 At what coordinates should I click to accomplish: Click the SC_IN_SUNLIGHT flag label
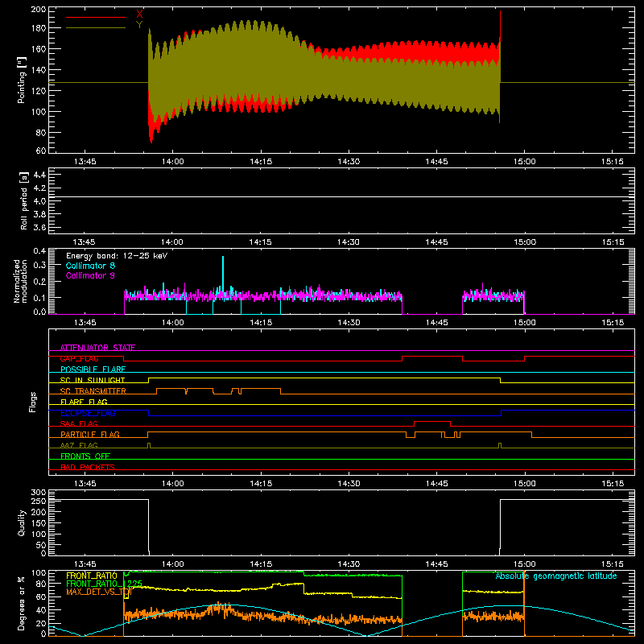[93, 380]
